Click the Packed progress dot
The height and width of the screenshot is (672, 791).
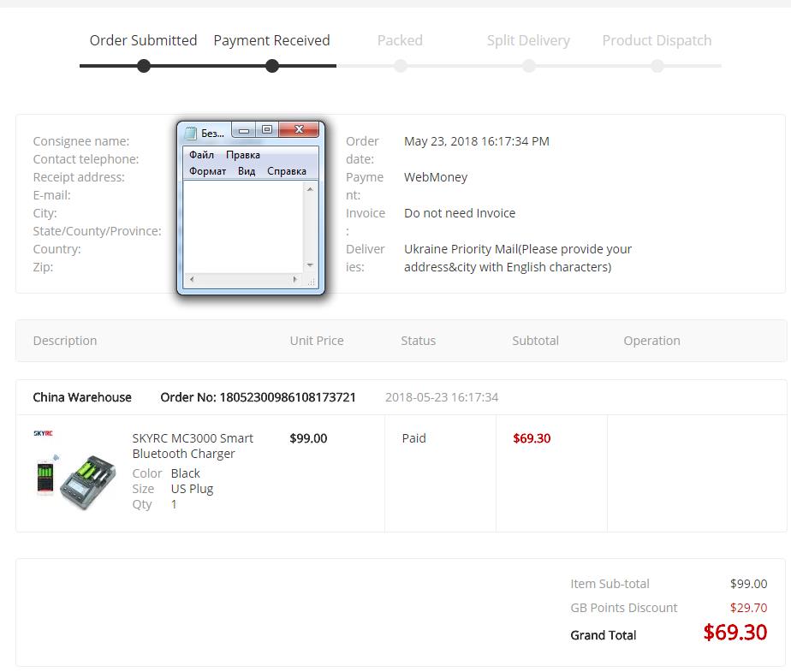click(401, 66)
